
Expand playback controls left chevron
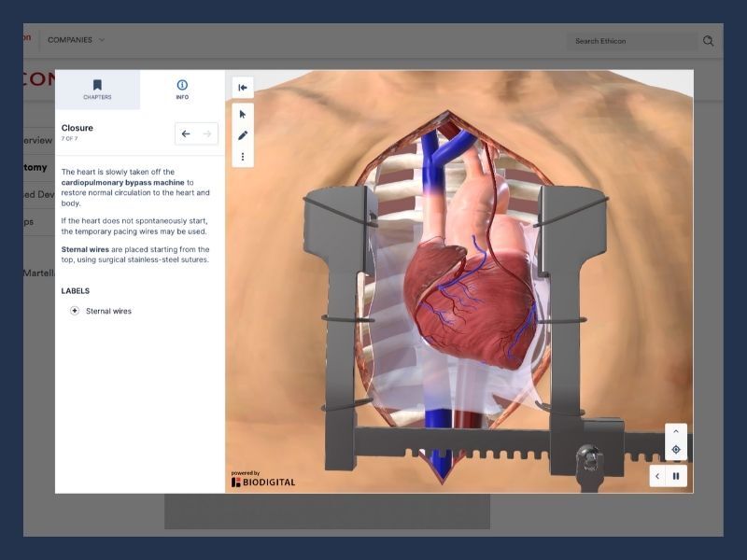(657, 476)
